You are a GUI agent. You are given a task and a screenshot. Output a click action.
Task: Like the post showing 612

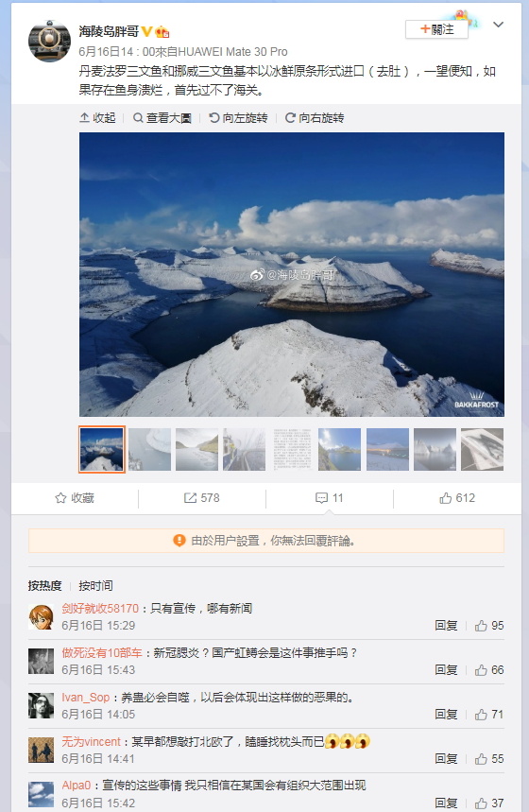[x=445, y=498]
